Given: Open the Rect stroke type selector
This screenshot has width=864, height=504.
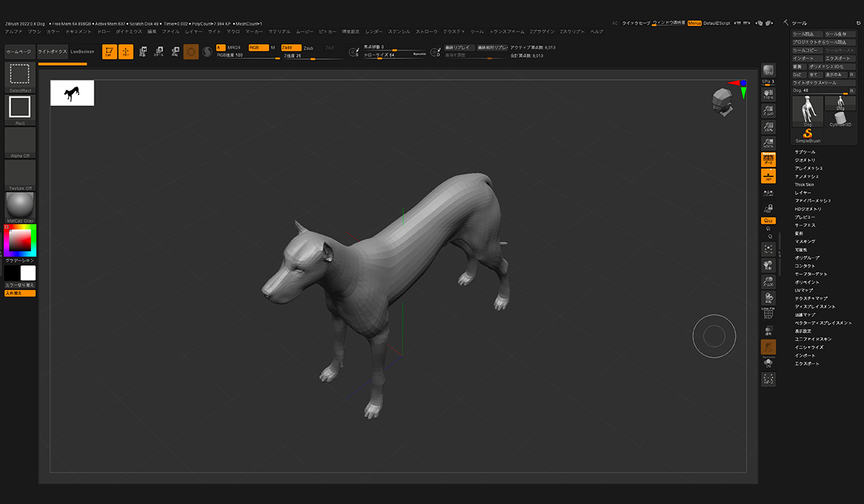Looking at the screenshot, I should click(x=19, y=107).
